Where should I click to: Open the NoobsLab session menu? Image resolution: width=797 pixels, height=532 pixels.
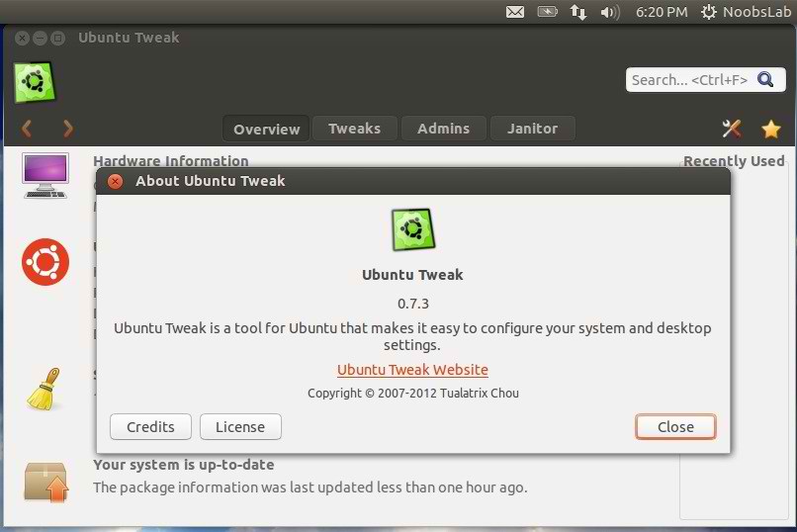point(746,12)
